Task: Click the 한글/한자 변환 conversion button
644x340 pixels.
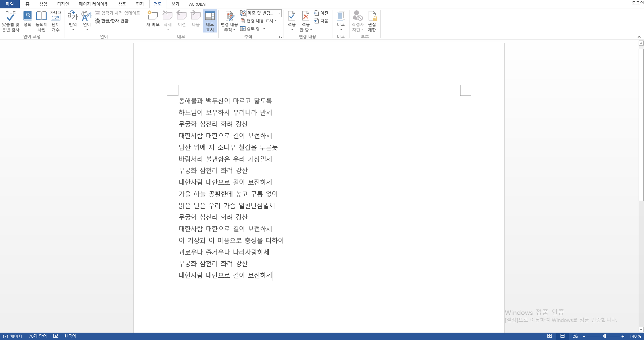Action: click(112, 21)
